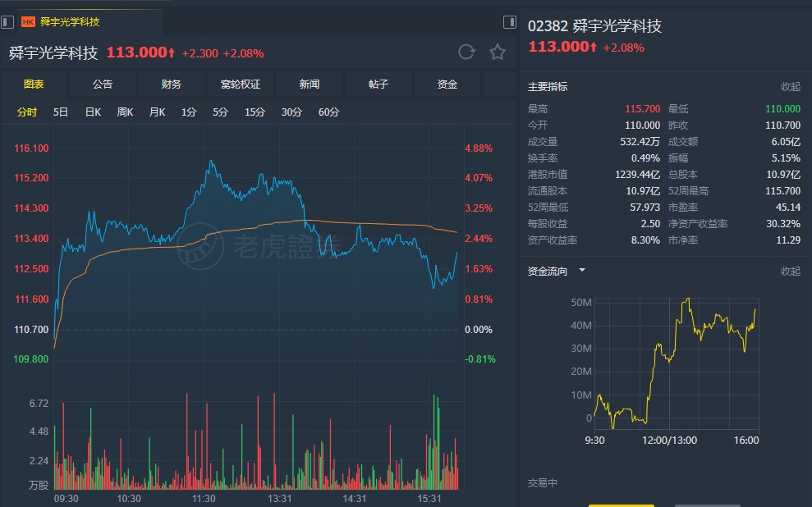Viewport: 812px width, 507px height.
Task: Add stock to favorites with star icon
Action: [x=498, y=53]
